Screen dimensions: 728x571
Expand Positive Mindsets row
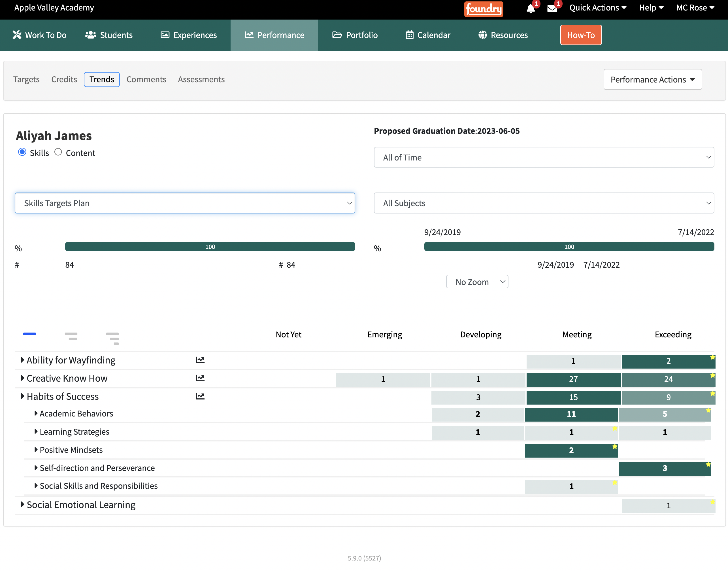click(36, 449)
